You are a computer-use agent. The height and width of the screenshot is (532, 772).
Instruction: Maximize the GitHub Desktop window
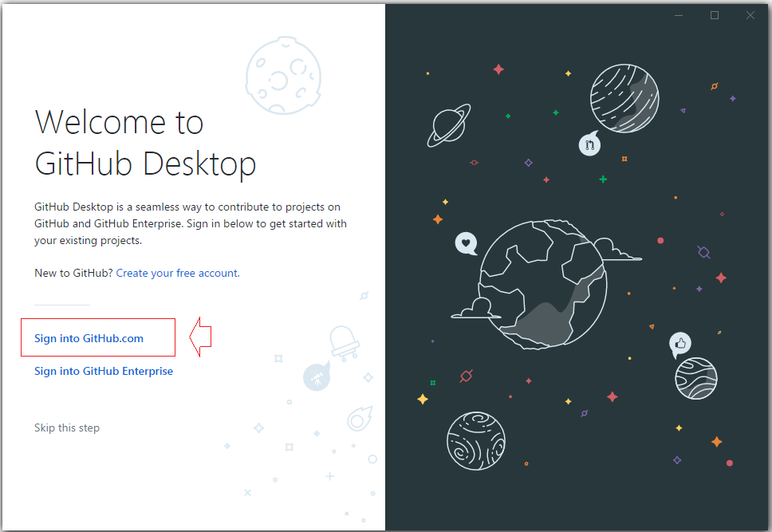[715, 15]
